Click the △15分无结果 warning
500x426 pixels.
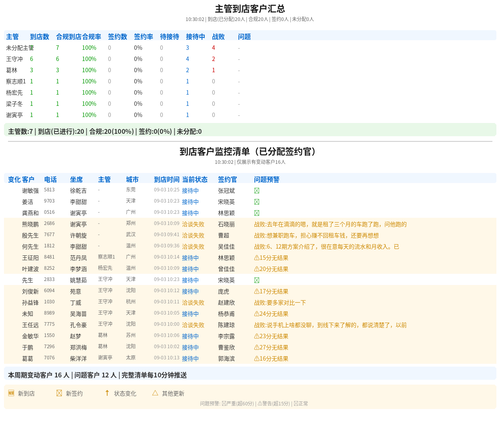[x=271, y=258]
